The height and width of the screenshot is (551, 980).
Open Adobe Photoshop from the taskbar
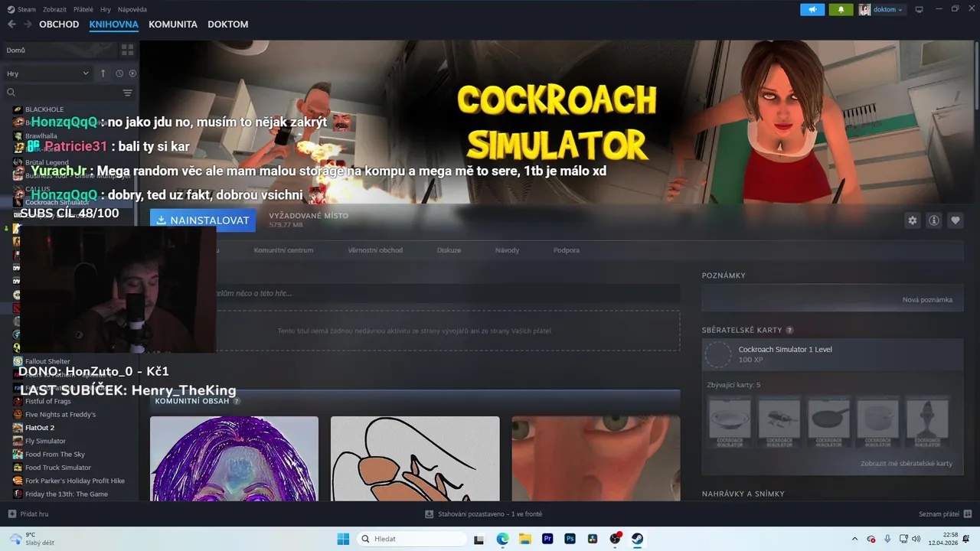point(570,539)
